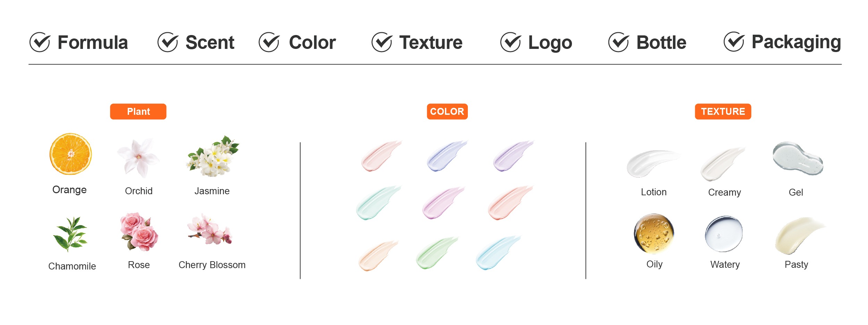Choose the Jasmine flower cluster
868x325 pixels.
coord(213,156)
